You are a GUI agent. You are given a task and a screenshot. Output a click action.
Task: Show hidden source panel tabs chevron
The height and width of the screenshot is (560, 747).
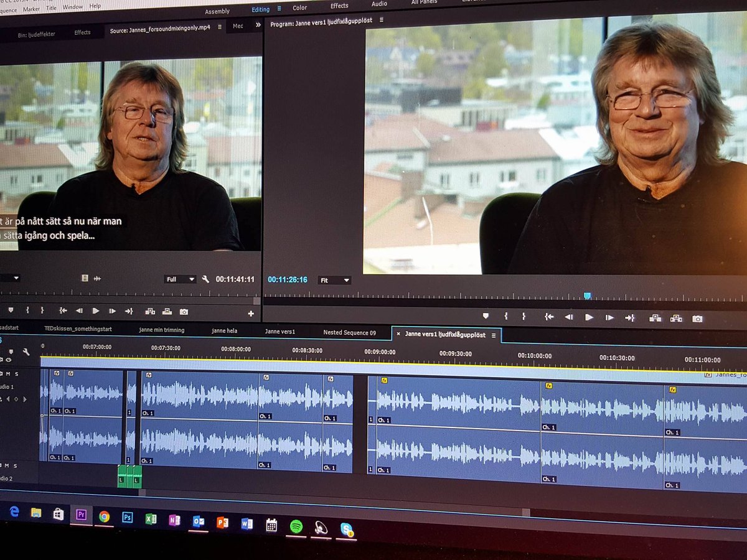(x=258, y=26)
